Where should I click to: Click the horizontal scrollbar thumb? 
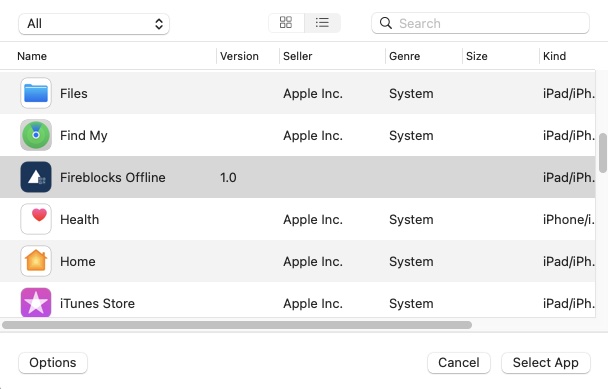pyautogui.click(x=237, y=325)
